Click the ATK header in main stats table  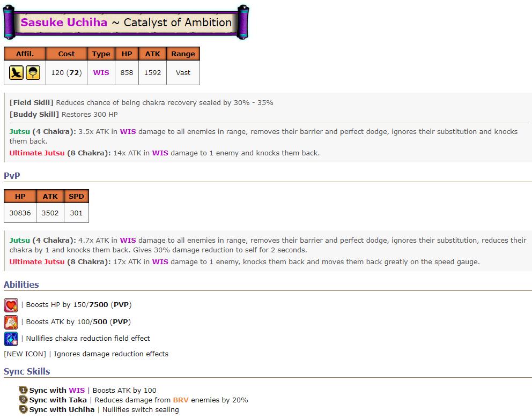tap(153, 54)
